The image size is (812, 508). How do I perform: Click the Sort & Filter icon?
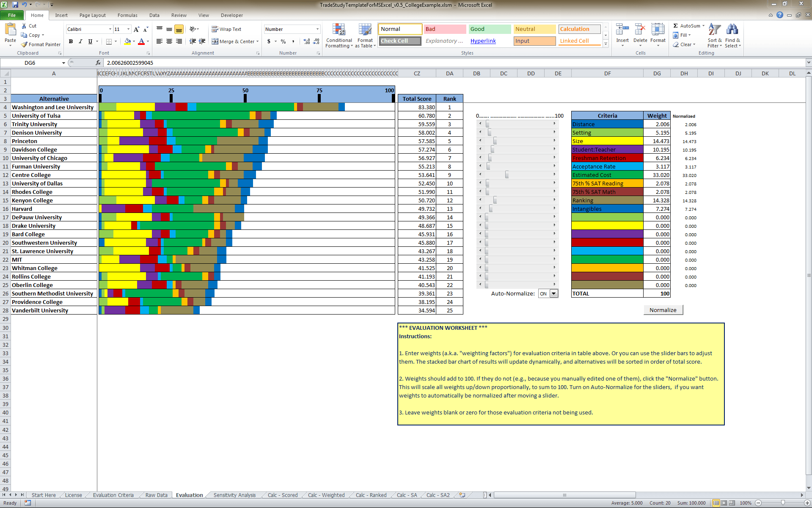(x=714, y=36)
